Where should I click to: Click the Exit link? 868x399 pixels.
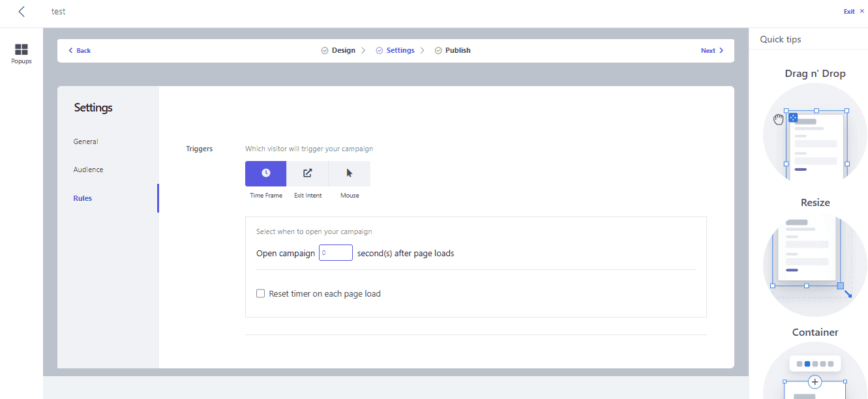click(x=849, y=12)
